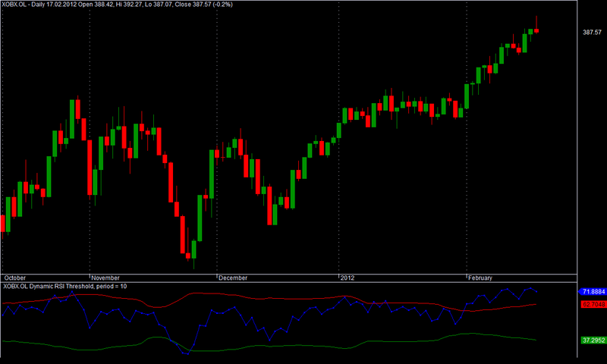Screen dimensions: 607x364
Task: Click the XOBX.OL Daily 17.02.2012 chart title
Action: click(x=117, y=5)
